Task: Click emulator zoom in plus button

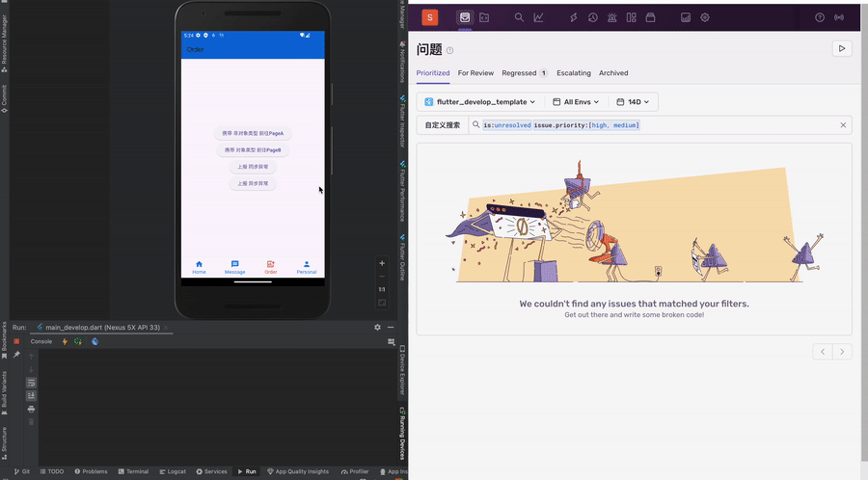Action: tap(382, 263)
